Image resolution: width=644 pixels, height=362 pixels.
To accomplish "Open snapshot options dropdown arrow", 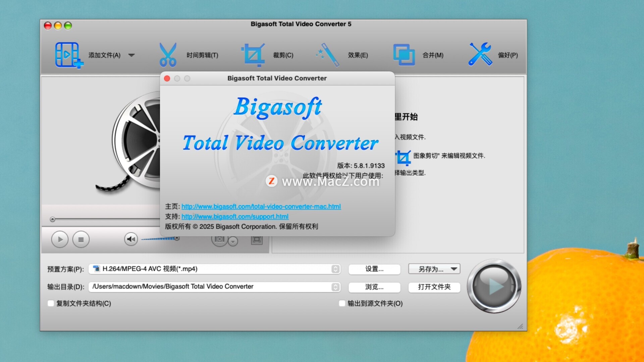I will [233, 241].
